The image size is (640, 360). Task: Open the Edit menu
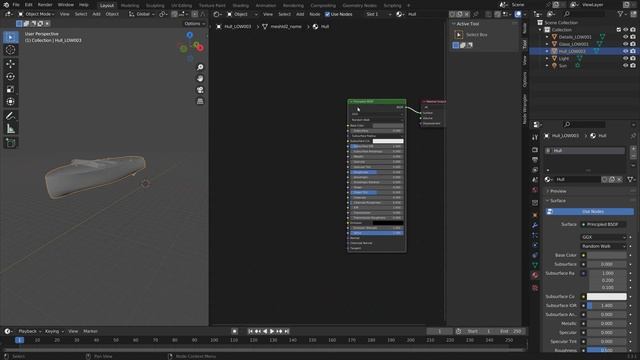tap(29, 5)
